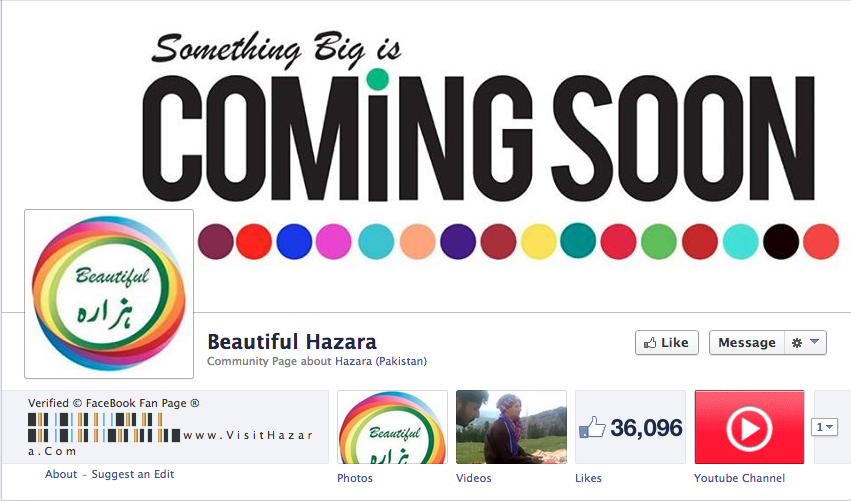
Task: Click the Beautiful Hazara page title
Action: click(x=292, y=342)
